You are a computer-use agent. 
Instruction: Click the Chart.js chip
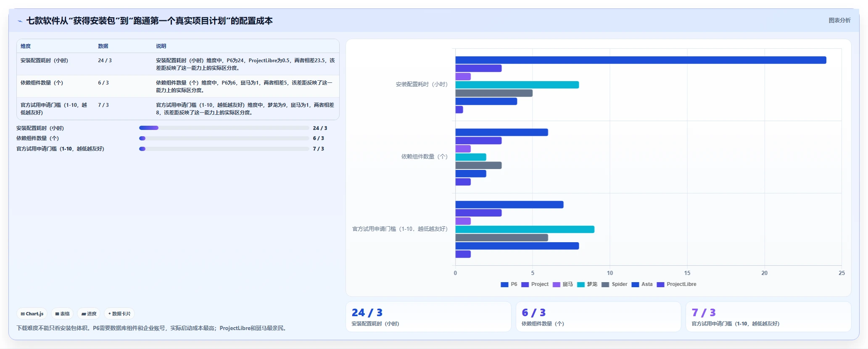[x=32, y=314]
